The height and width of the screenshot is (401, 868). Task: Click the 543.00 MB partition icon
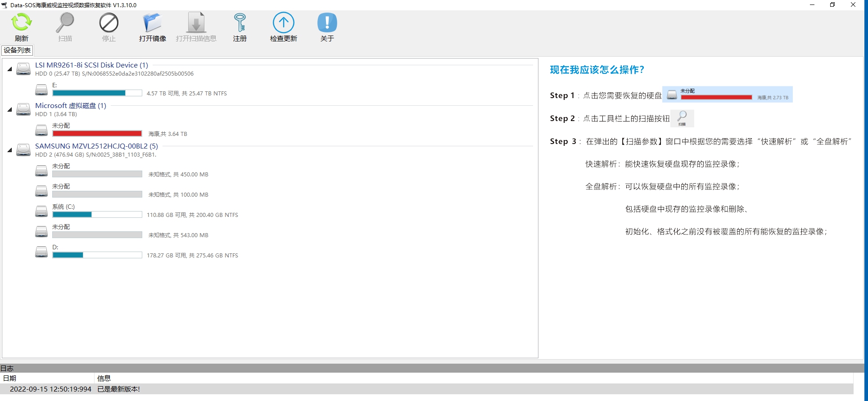pos(41,232)
